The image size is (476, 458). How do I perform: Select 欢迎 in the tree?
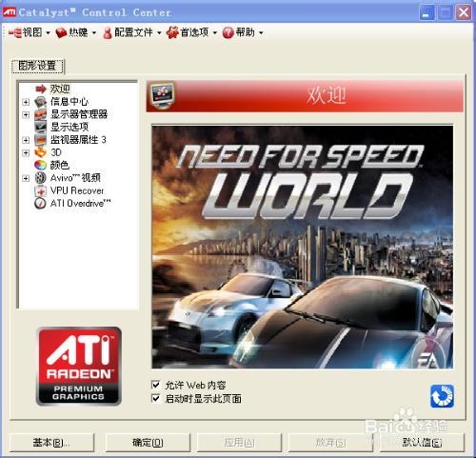point(60,89)
